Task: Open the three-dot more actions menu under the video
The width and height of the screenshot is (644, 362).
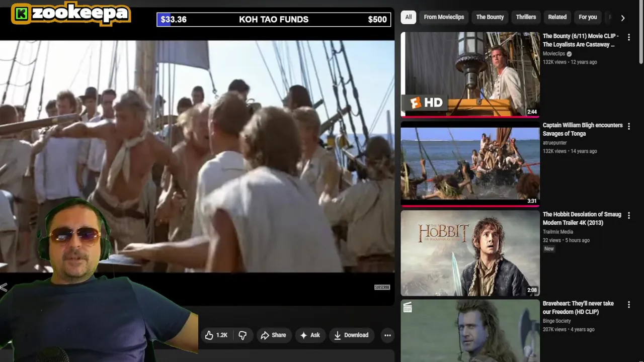Action: click(x=387, y=335)
